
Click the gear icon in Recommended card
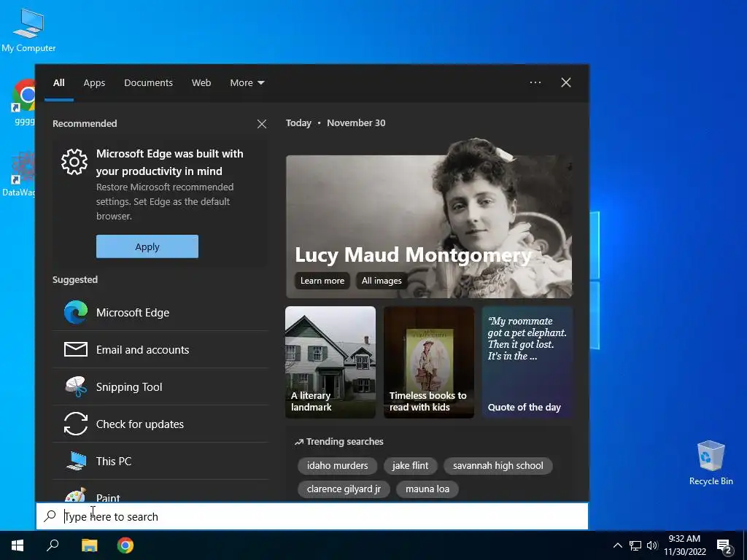coord(74,162)
